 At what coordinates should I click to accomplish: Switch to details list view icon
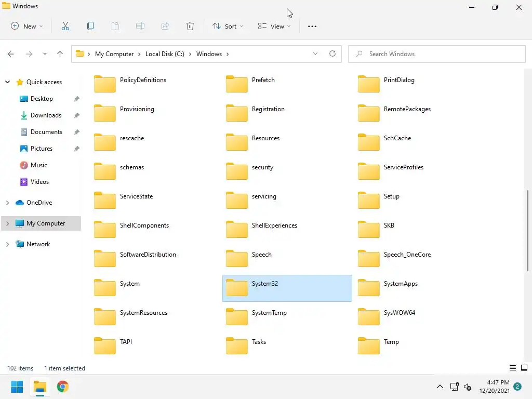pos(513,368)
